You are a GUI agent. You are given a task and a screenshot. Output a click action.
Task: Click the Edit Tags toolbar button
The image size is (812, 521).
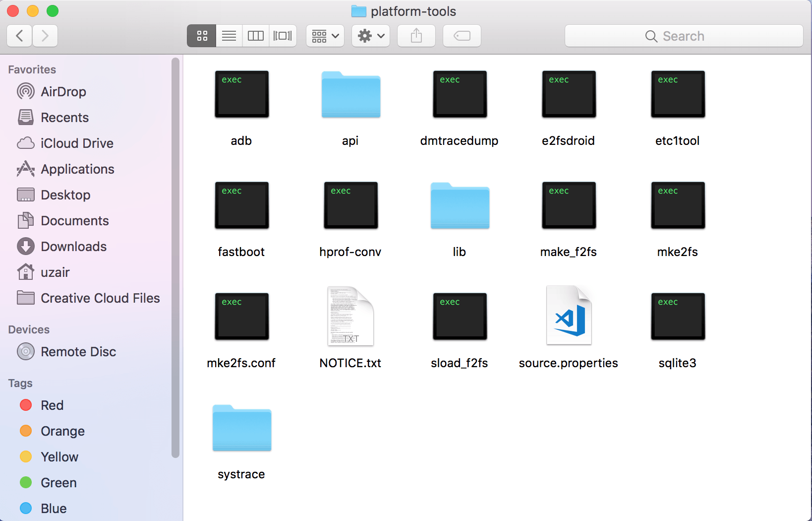(462, 36)
